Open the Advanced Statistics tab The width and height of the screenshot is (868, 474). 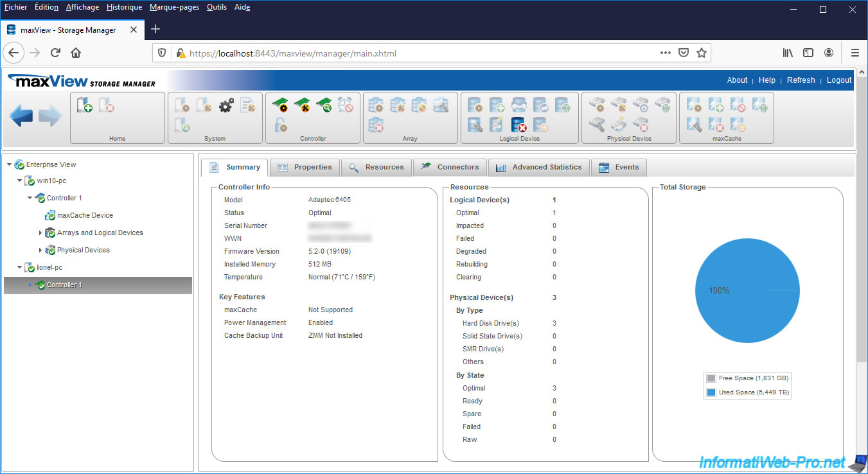538,167
